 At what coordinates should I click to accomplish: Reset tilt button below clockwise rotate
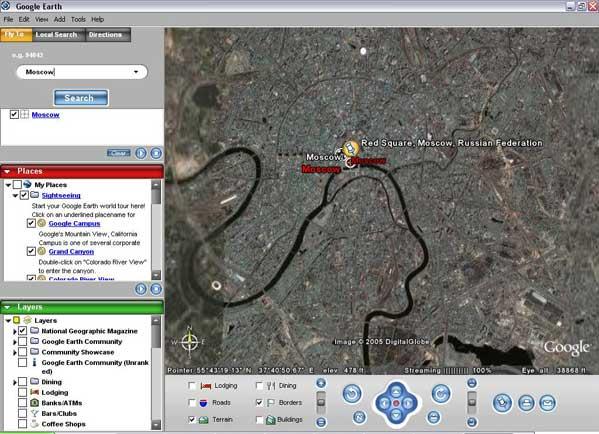434,417
